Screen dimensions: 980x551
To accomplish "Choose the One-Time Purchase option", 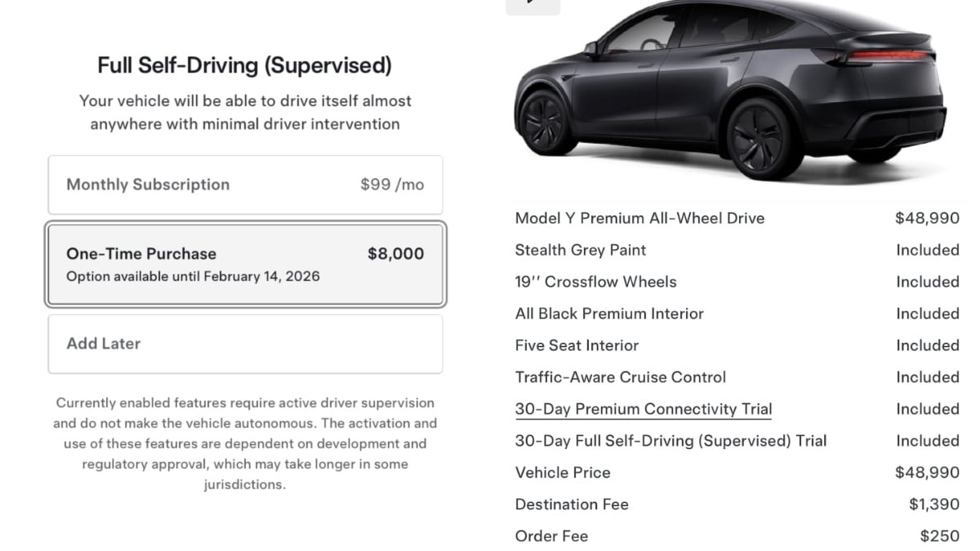I will pyautogui.click(x=245, y=264).
